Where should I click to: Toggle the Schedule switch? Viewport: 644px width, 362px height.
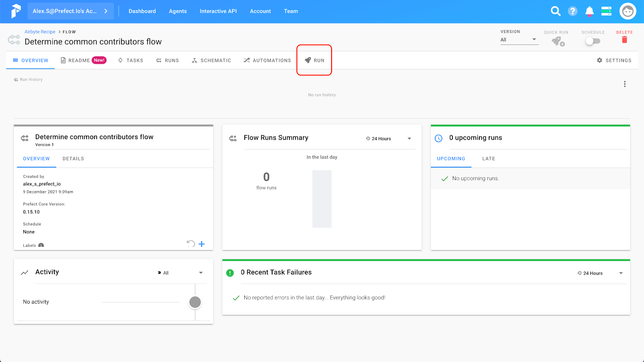(x=592, y=41)
